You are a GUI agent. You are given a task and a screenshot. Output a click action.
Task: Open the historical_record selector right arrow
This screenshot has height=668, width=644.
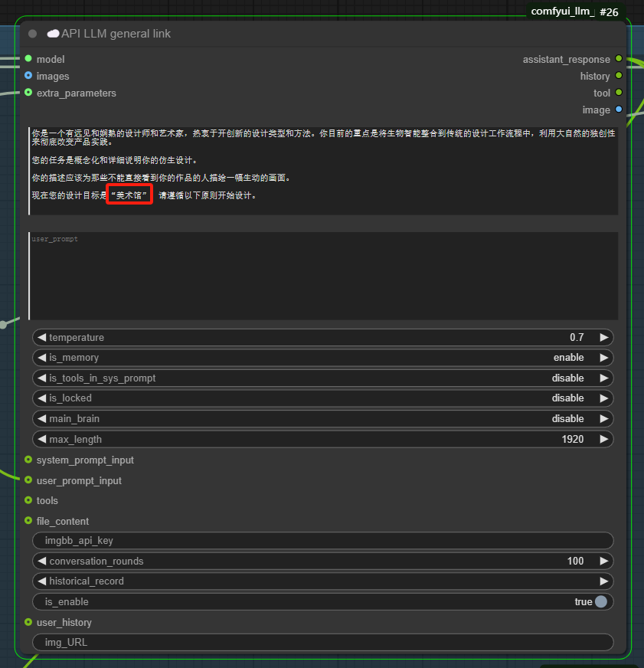604,581
